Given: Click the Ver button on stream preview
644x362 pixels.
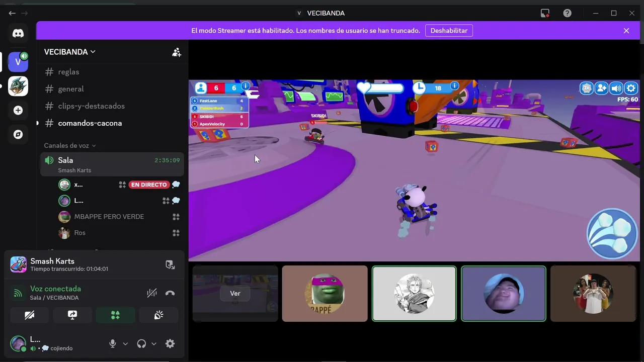Looking at the screenshot, I should pos(235,294).
